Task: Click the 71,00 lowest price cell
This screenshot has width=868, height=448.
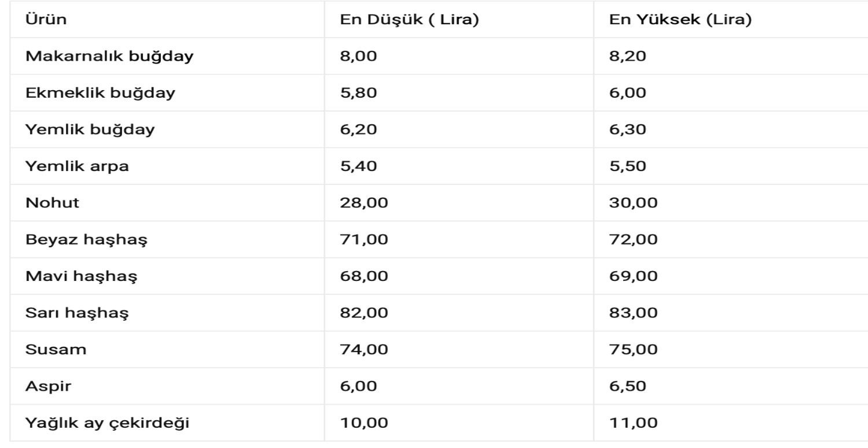Action: tap(364, 239)
